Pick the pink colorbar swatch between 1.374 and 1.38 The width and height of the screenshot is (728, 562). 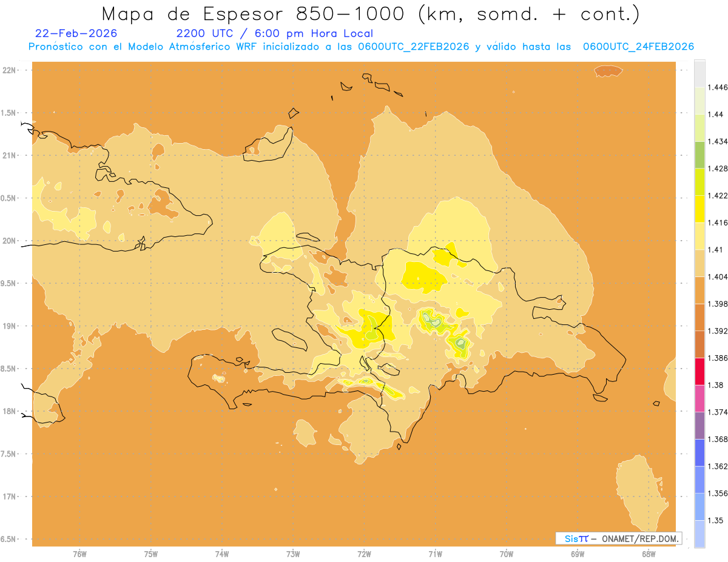(x=699, y=398)
